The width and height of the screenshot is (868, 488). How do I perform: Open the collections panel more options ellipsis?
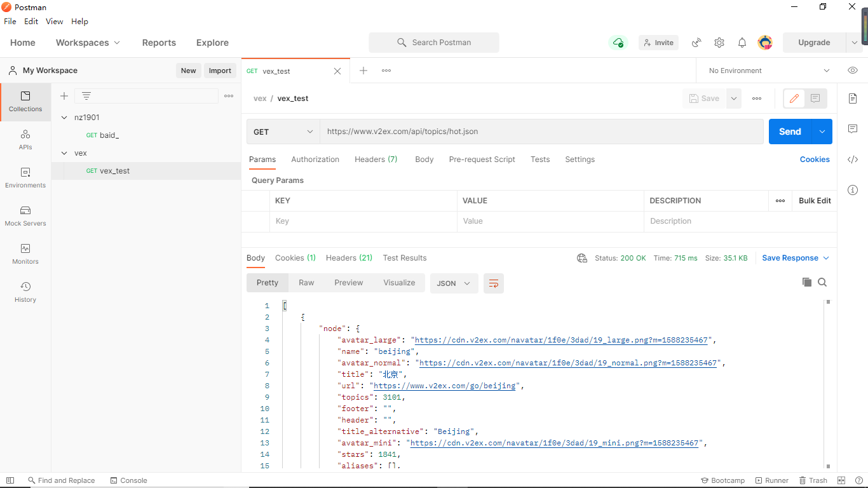coord(229,96)
